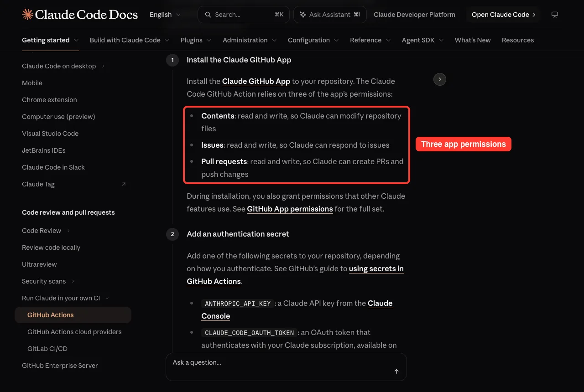
Task: Select JetBrains IDEs in sidebar
Action: coord(44,150)
